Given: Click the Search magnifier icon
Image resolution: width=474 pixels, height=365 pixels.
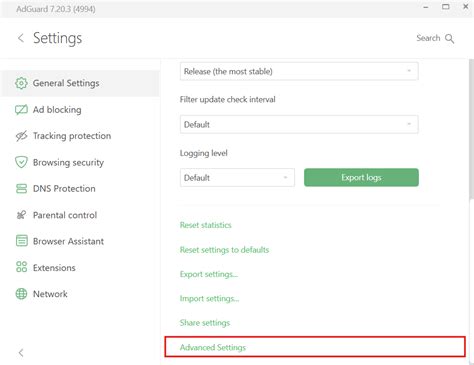Looking at the screenshot, I should tap(449, 38).
